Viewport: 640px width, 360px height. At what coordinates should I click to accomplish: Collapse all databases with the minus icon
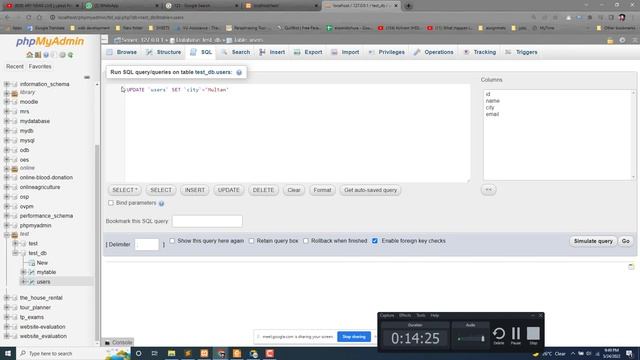click(x=87, y=77)
